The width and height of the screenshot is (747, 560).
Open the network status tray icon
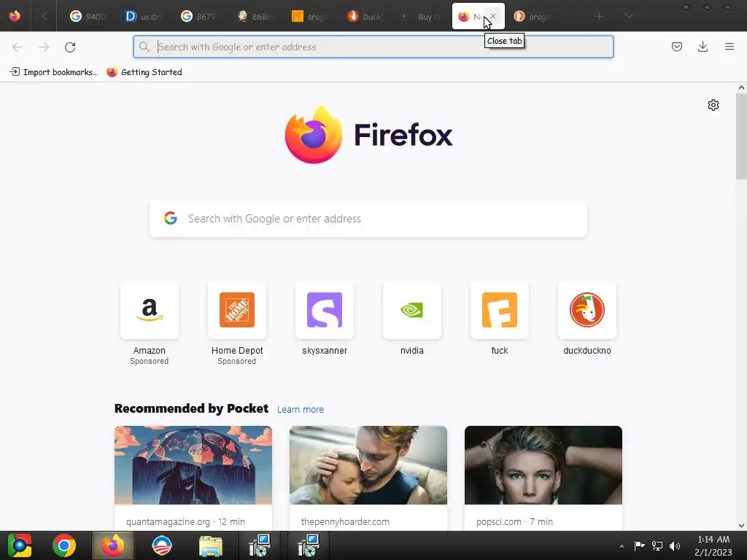point(657,545)
